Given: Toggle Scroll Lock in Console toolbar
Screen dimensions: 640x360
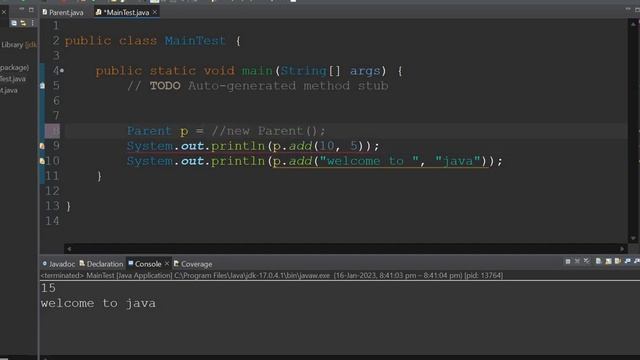Looking at the screenshot, I should tap(608, 261).
